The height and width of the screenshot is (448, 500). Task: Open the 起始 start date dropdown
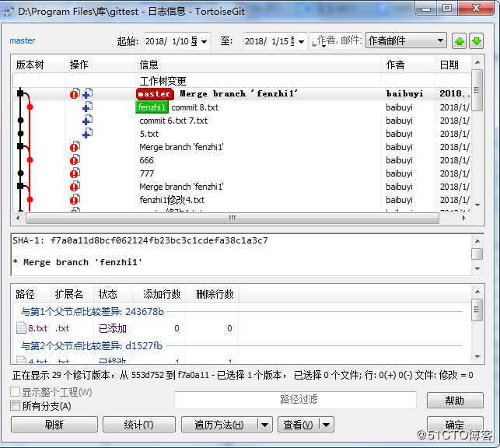(204, 41)
